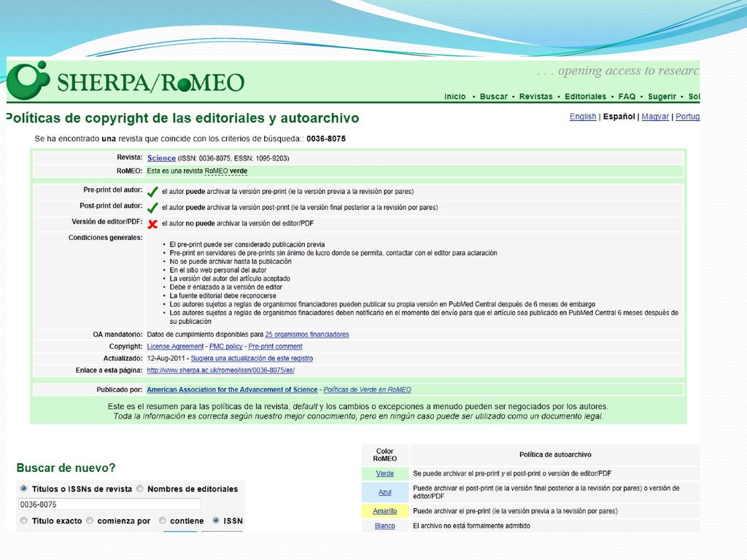Select the ISSN radio button
Viewport: 747px width, 560px height.
(216, 521)
